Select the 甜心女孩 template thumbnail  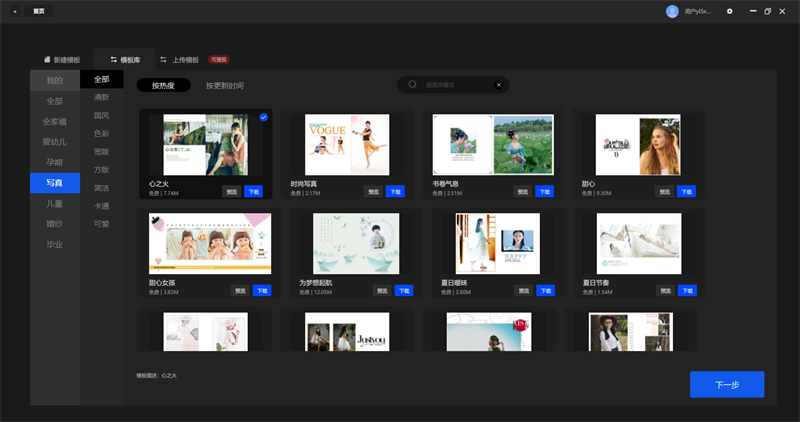(x=210, y=243)
